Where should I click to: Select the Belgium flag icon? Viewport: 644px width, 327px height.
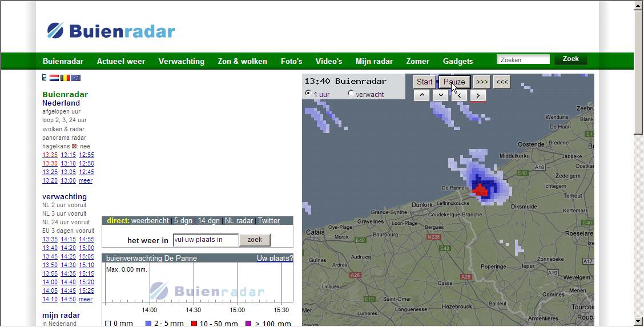coord(65,78)
